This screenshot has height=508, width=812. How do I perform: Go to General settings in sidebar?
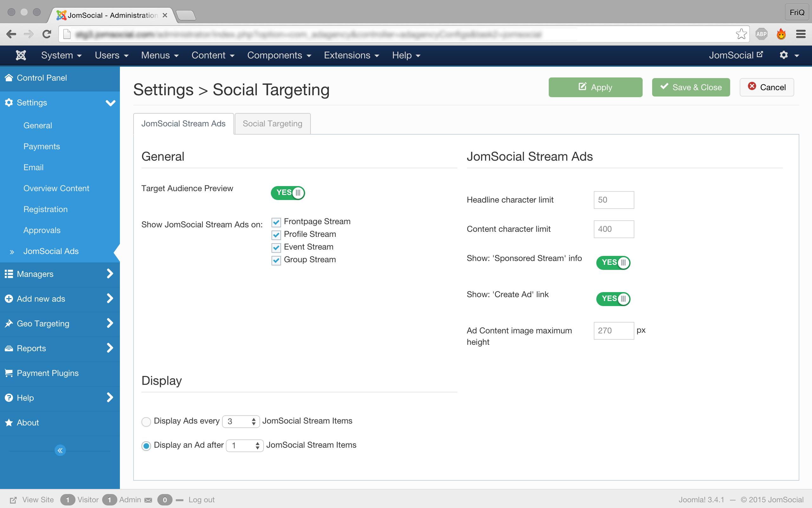pyautogui.click(x=37, y=125)
